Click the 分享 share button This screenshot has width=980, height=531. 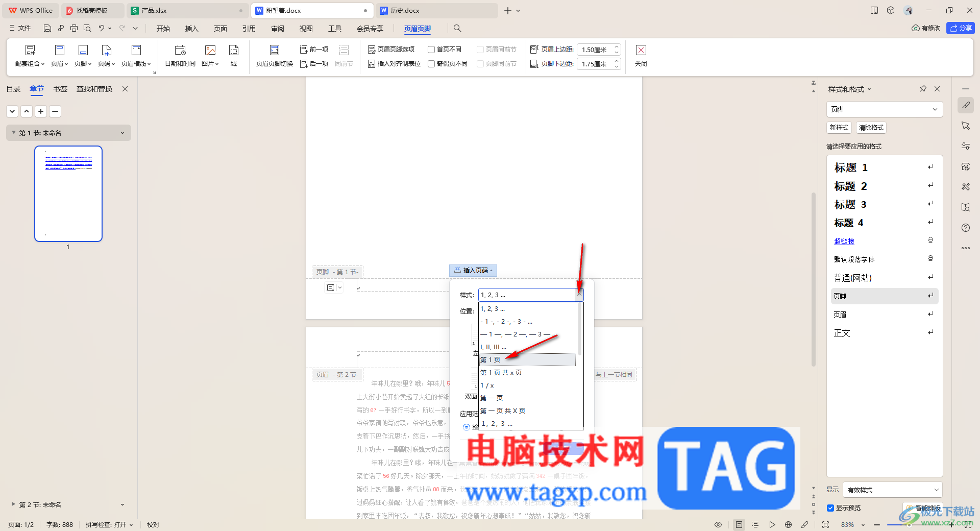[961, 28]
